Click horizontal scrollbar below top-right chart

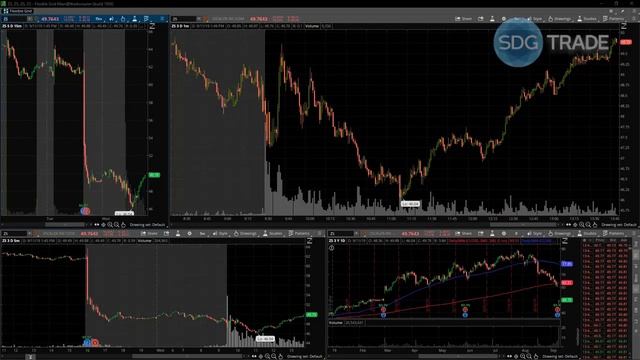524,225
